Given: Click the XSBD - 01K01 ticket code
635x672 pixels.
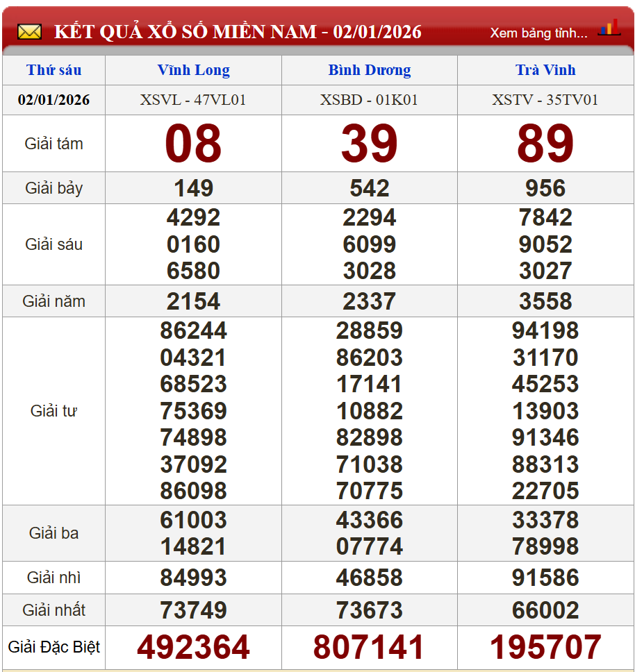Looking at the screenshot, I should (369, 100).
